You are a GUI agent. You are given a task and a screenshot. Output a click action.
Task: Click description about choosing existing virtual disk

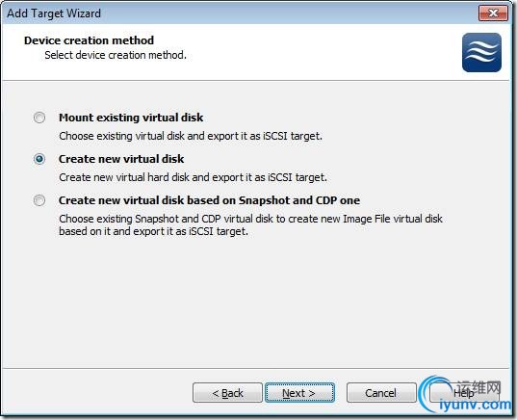point(191,136)
